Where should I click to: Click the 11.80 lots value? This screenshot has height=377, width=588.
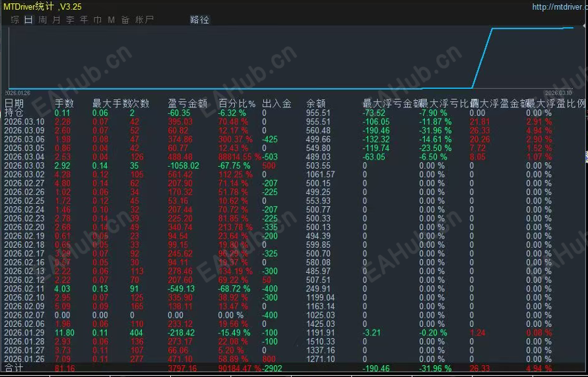click(x=65, y=333)
